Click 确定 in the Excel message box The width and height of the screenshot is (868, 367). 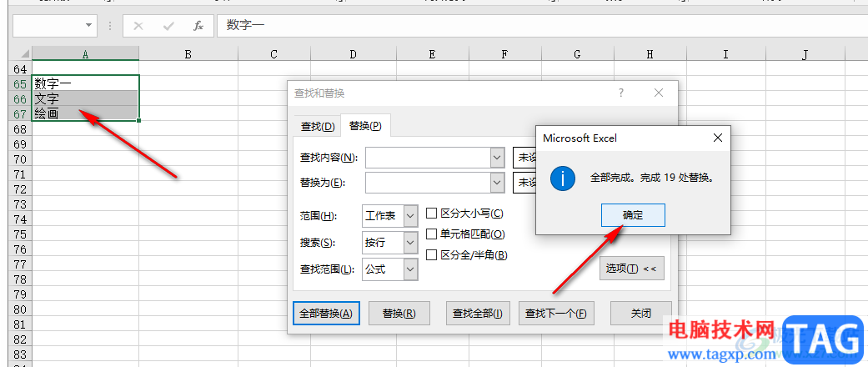point(633,215)
